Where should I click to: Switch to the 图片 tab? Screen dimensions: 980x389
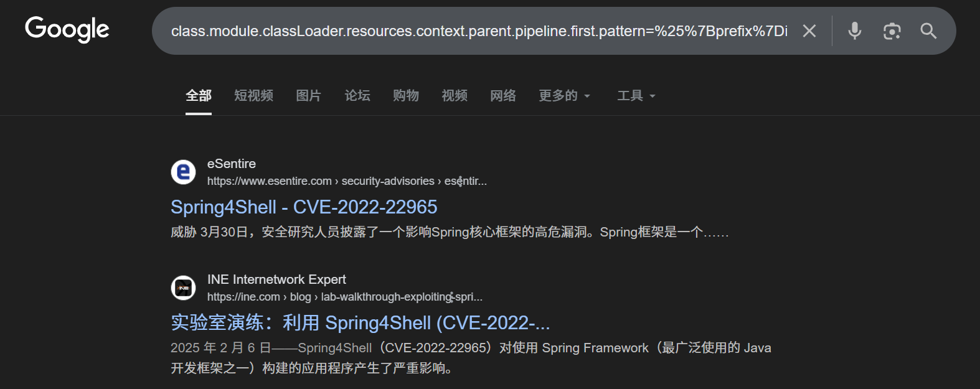pos(309,95)
